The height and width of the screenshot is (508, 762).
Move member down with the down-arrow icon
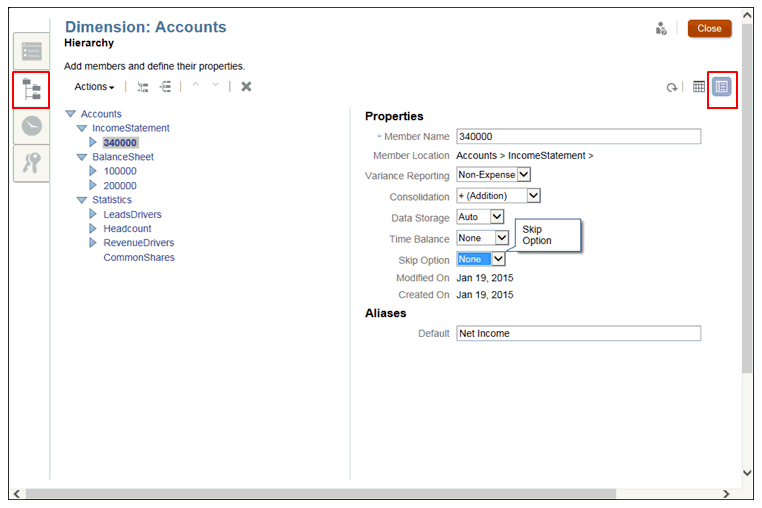[215, 85]
